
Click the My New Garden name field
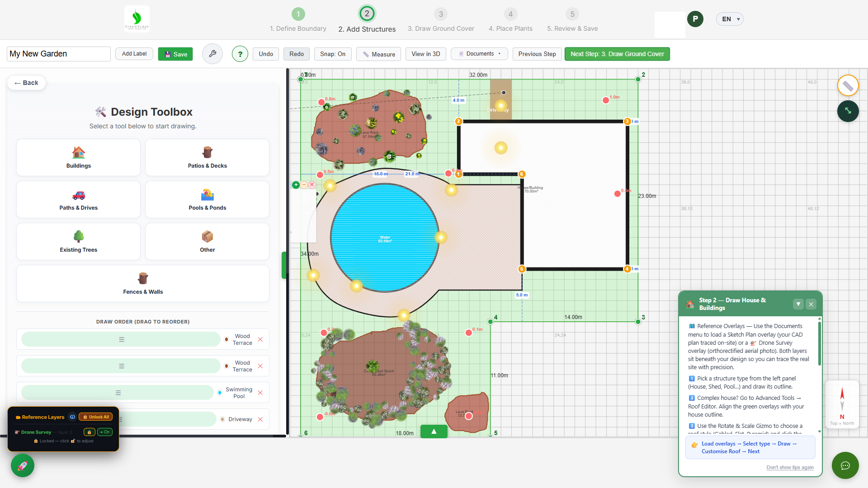click(x=59, y=54)
